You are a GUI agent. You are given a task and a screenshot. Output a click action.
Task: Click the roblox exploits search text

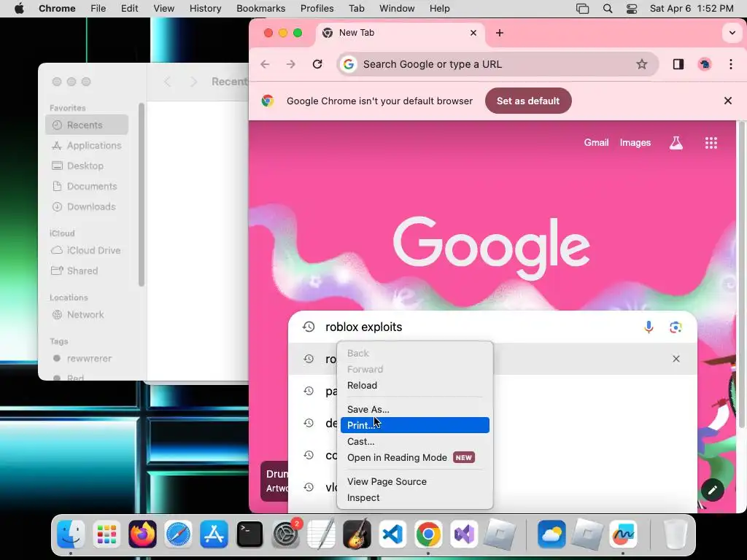tap(363, 327)
